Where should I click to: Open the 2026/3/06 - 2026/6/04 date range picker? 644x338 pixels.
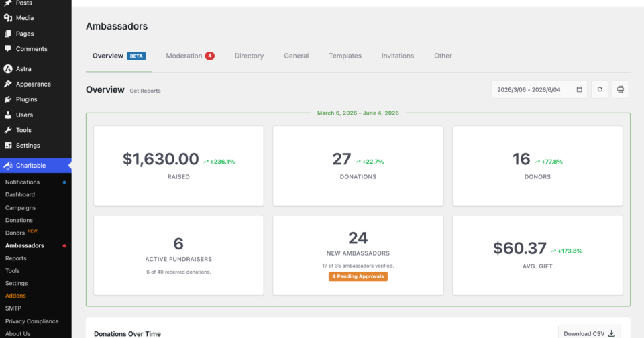[539, 89]
